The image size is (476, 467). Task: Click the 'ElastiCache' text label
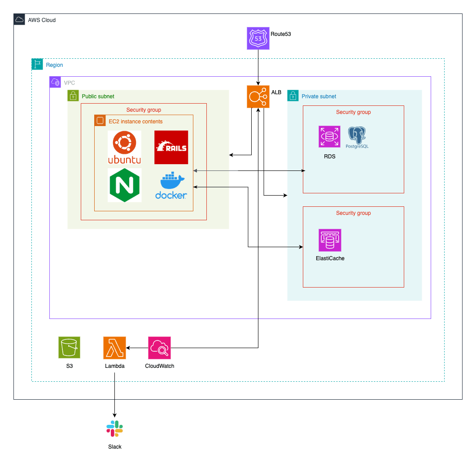[x=330, y=258]
